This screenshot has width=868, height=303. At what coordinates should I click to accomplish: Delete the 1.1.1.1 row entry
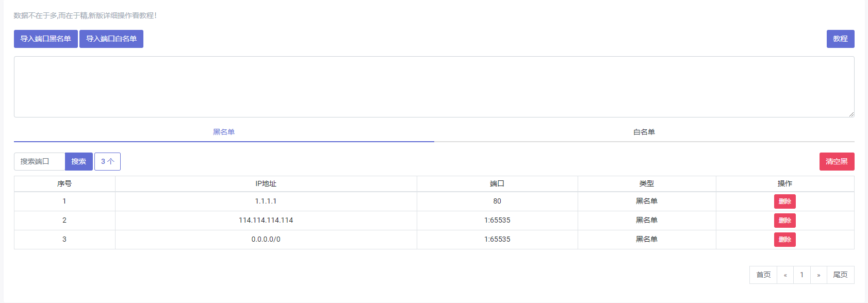[x=784, y=201]
